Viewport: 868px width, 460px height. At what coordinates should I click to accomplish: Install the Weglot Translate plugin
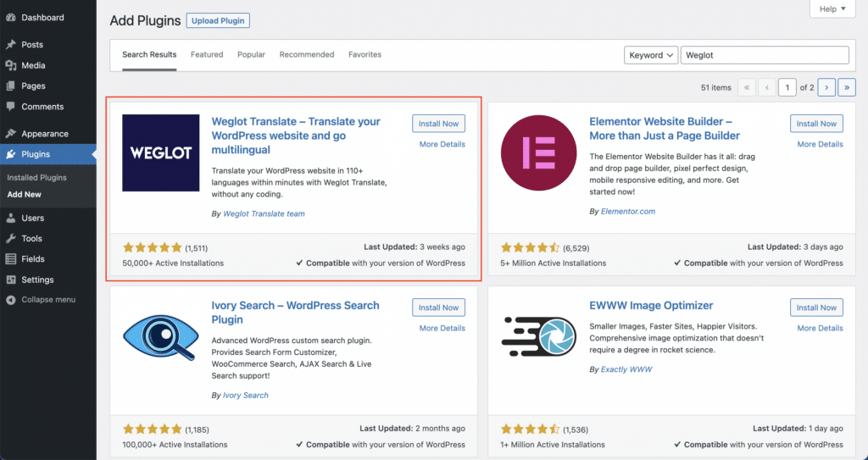coord(438,124)
